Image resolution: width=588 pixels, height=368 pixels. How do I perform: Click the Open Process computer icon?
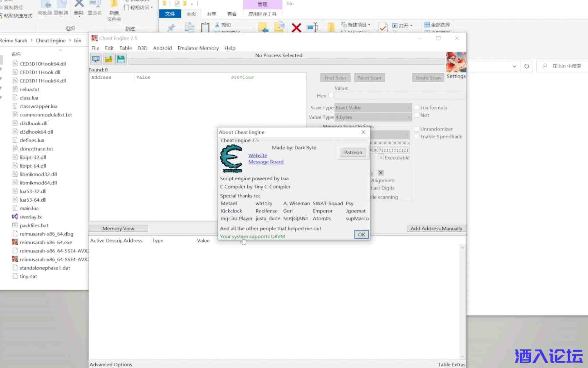[x=96, y=59]
